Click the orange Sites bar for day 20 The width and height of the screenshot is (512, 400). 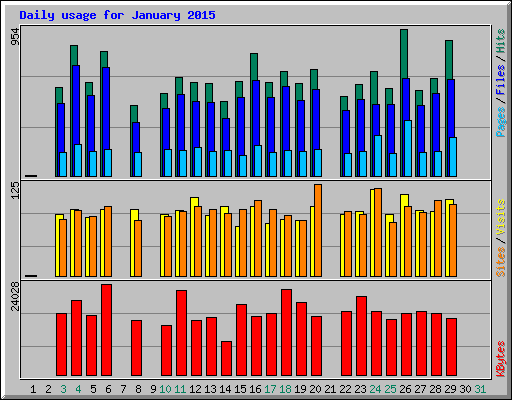coord(318,230)
